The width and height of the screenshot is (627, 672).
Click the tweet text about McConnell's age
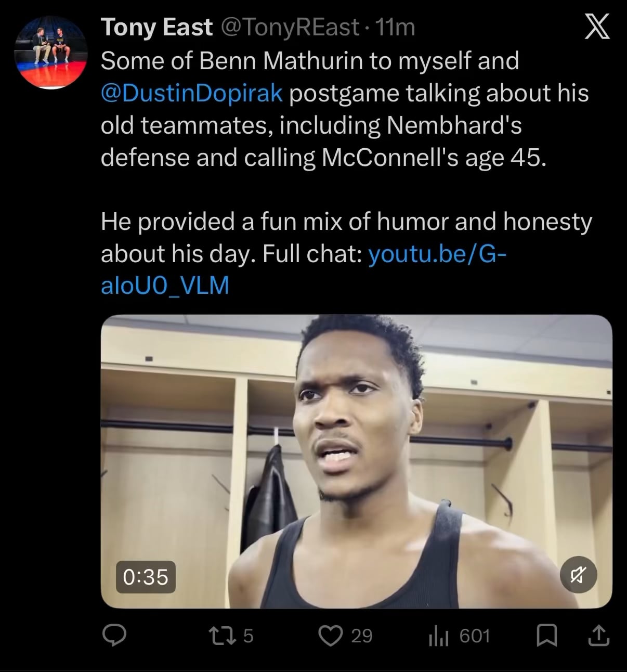[322, 158]
